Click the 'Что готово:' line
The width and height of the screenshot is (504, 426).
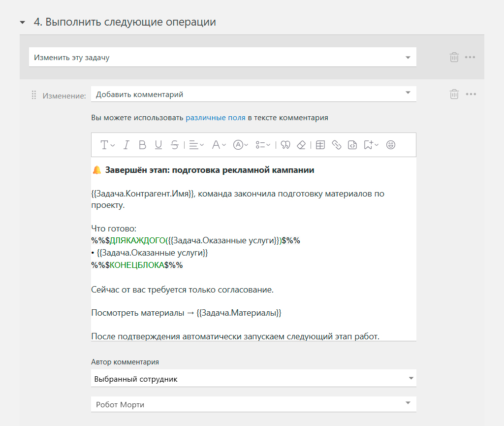pyautogui.click(x=114, y=229)
